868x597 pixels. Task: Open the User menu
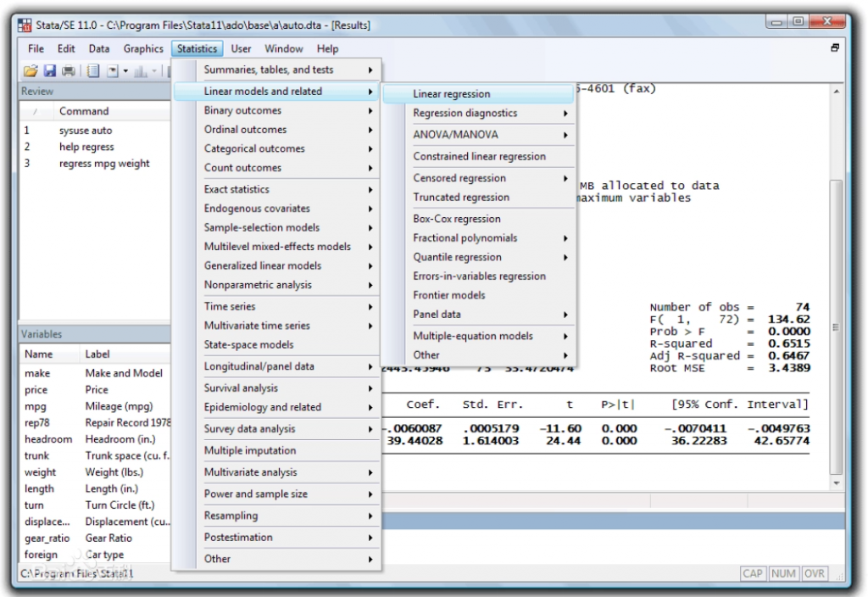tap(241, 48)
